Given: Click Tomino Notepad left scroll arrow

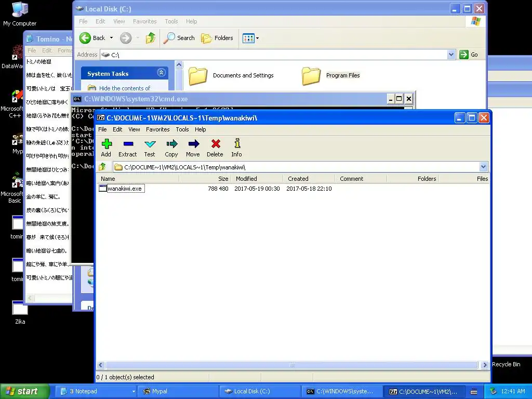Looking at the screenshot, I should point(30,298).
